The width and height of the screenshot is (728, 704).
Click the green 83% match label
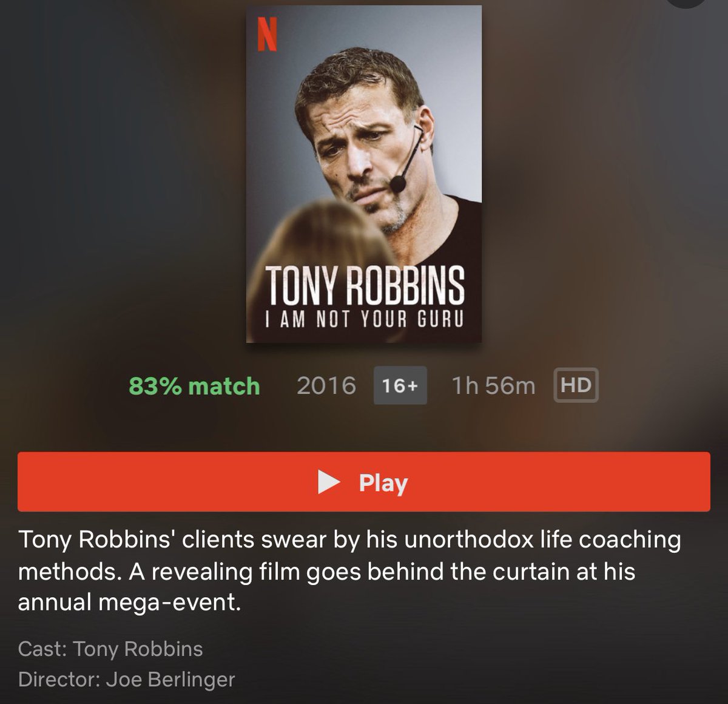coord(194,386)
